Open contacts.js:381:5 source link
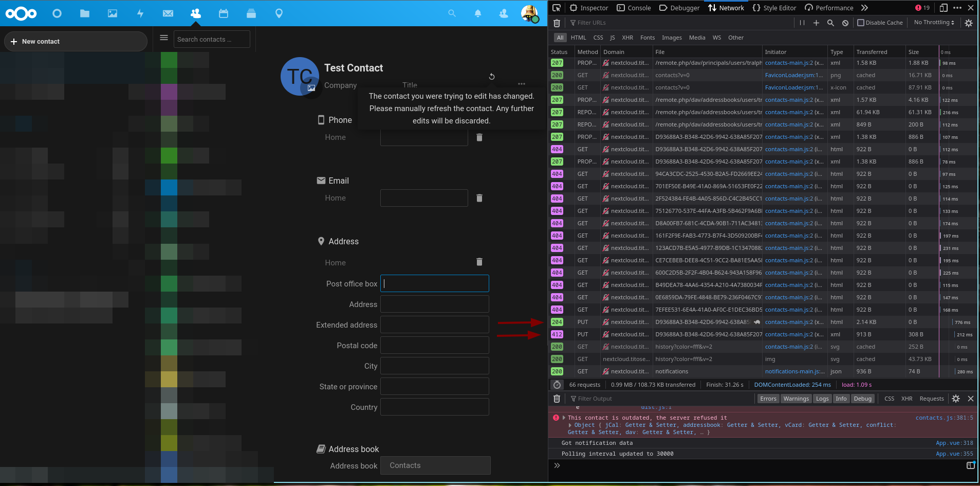980x486 pixels. tap(945, 418)
